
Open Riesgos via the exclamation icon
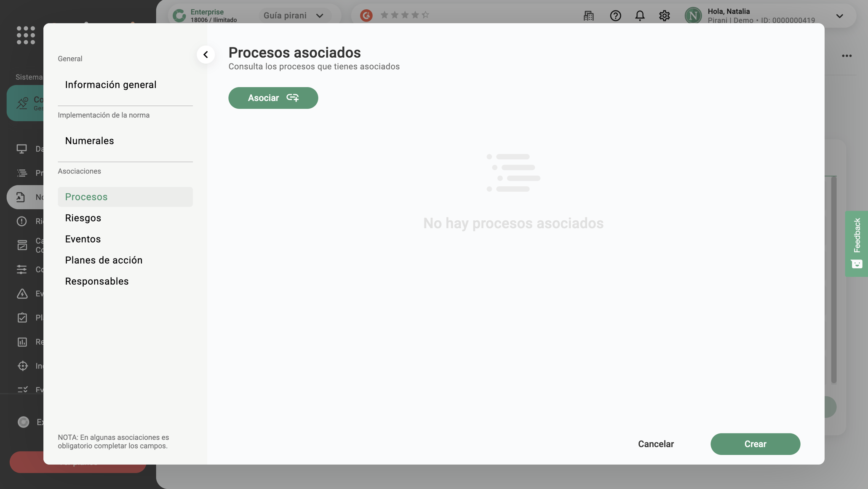coord(23,221)
